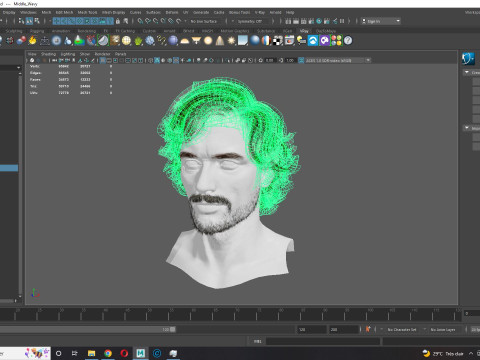Click the four colored dots shelf icon
The width and height of the screenshot is (480, 360).
[x=336, y=41]
